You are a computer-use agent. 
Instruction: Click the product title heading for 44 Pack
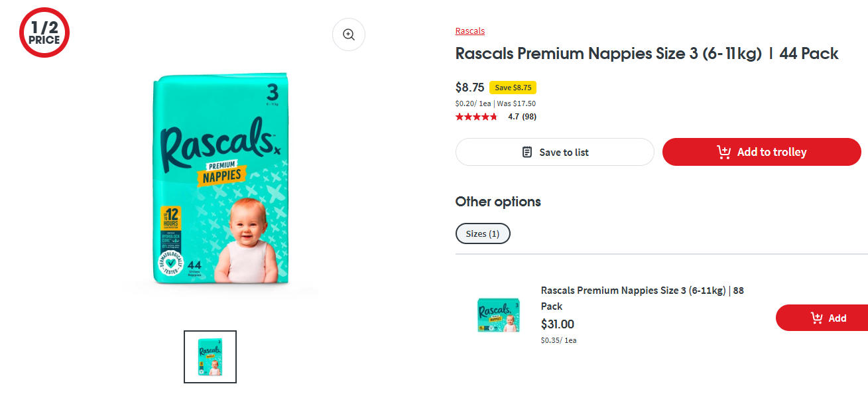pos(647,54)
